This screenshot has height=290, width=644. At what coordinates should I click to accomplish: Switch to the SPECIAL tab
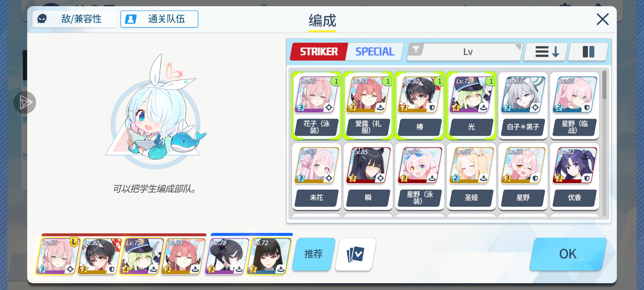(375, 52)
